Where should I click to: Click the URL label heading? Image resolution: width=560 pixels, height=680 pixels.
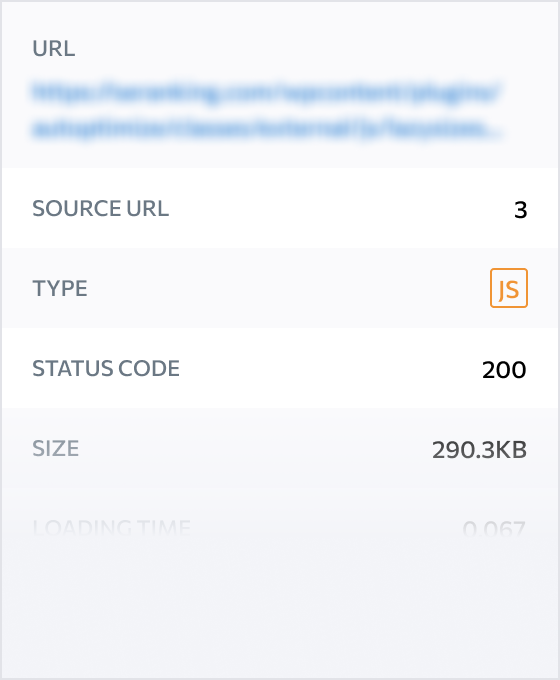[x=54, y=49]
